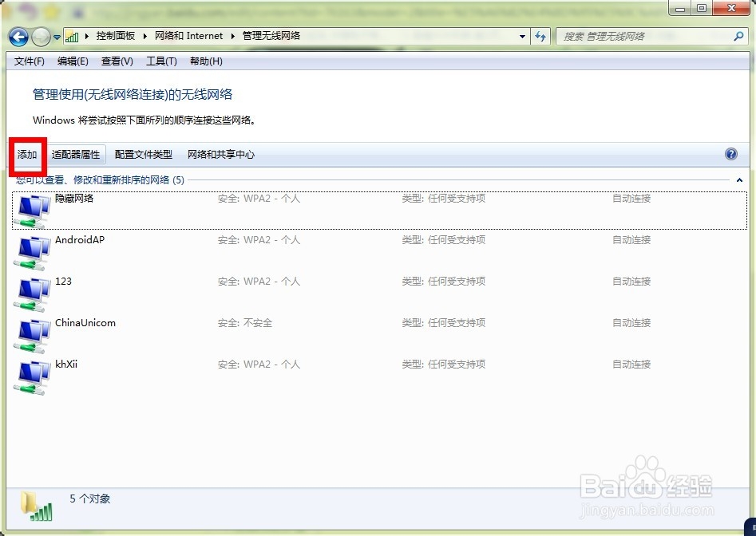
Task: Collapse the network list with the chevron
Action: click(739, 180)
